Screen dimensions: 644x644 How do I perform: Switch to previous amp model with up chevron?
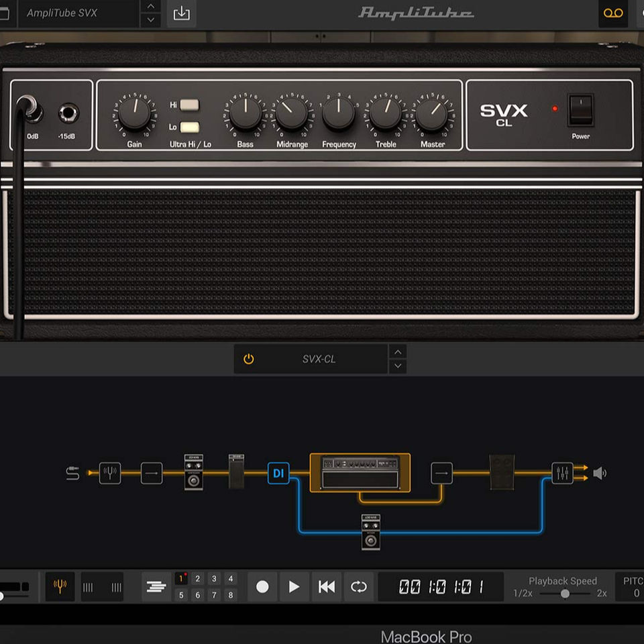click(x=398, y=352)
